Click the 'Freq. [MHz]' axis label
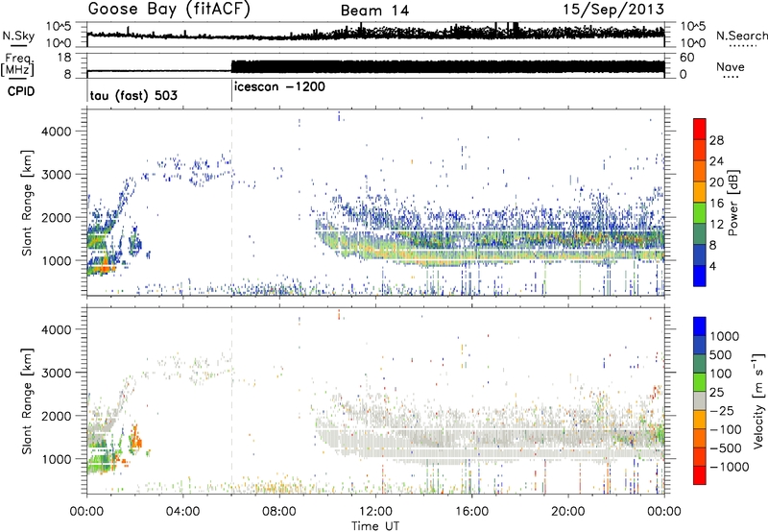This screenshot has width=768, height=532. coord(17,64)
